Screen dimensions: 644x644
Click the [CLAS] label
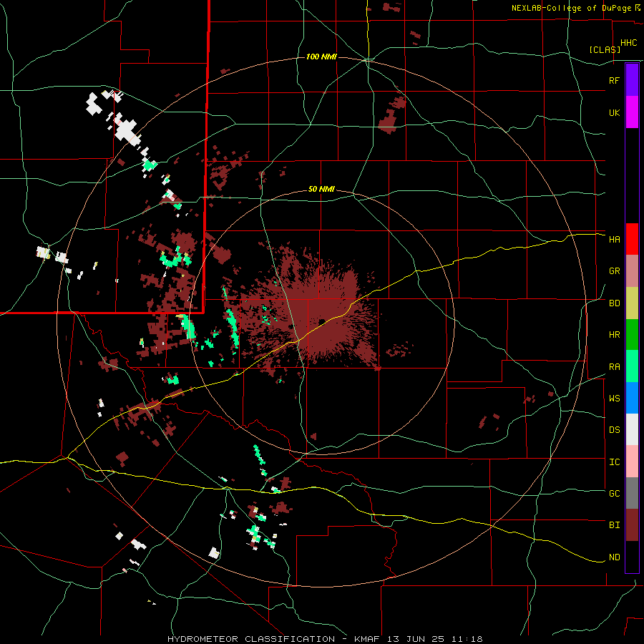(x=605, y=49)
